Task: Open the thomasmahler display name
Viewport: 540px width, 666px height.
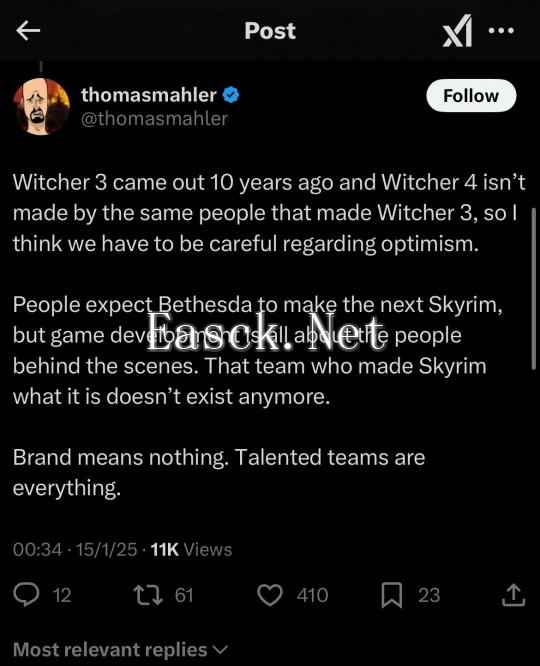Action: pos(149,95)
